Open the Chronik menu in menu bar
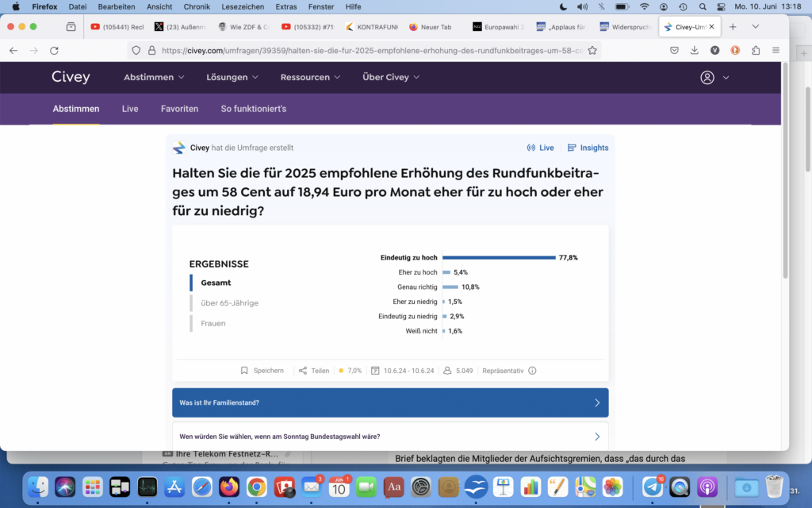This screenshot has height=508, width=812. 197,6
